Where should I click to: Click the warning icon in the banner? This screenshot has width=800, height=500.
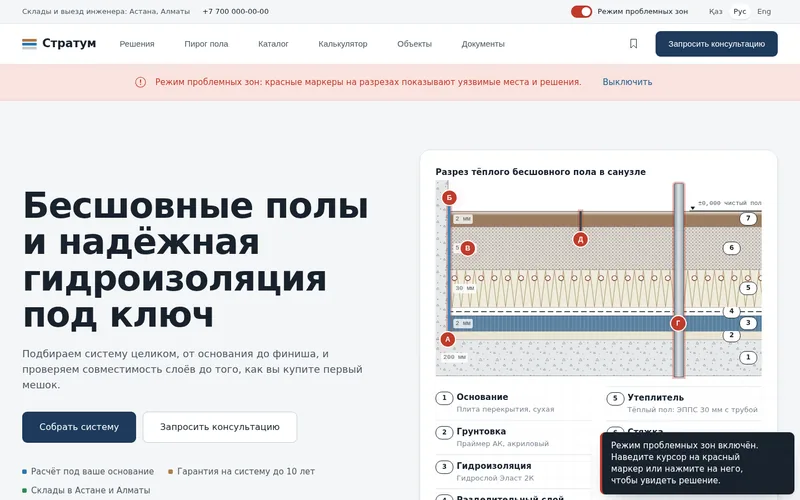tap(140, 82)
